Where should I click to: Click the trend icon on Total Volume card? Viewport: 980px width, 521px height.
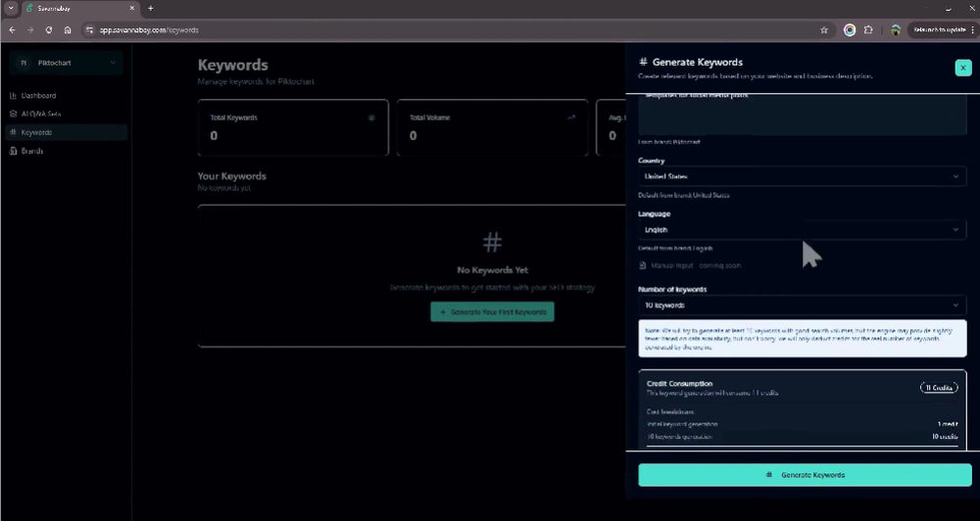(570, 118)
